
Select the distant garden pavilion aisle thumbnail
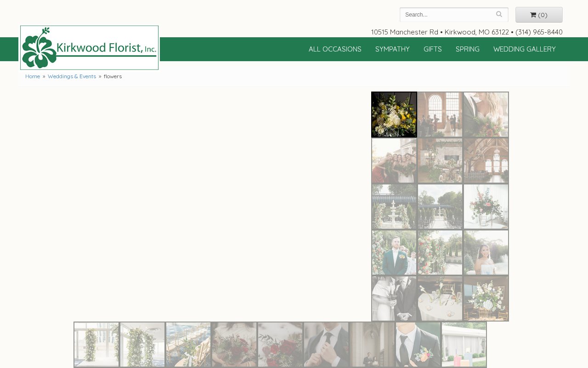440,207
